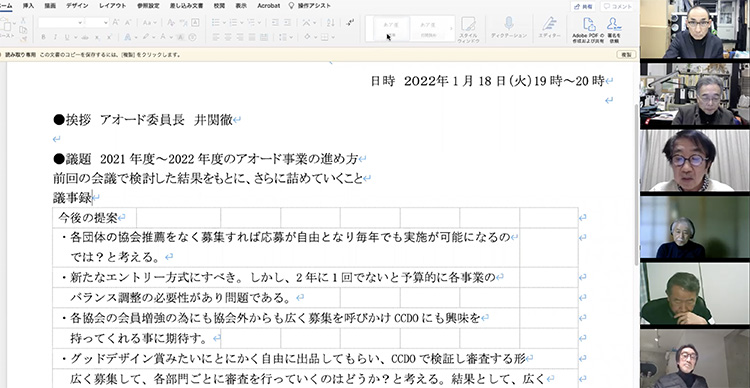Decrease the paragraph indent

275,22
